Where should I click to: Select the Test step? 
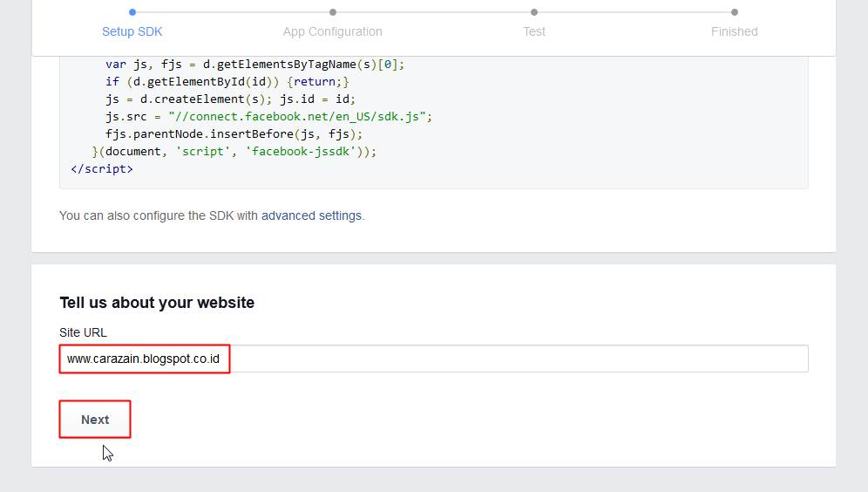point(534,31)
